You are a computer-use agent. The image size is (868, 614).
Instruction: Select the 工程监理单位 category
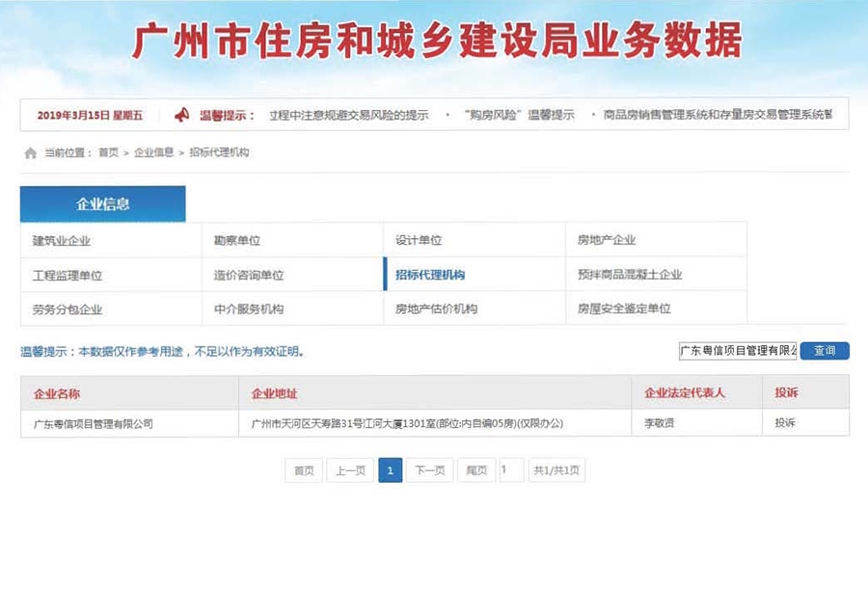68,275
